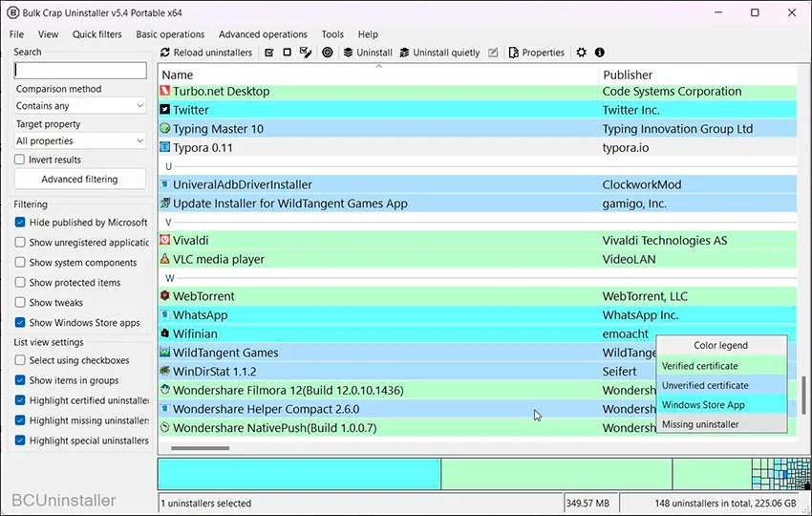812x516 pixels.
Task: Click the invert selection toolbar icon
Action: 306,53
